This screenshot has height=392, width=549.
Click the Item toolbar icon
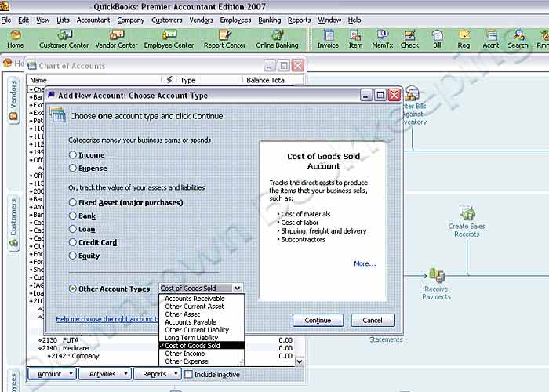click(355, 39)
